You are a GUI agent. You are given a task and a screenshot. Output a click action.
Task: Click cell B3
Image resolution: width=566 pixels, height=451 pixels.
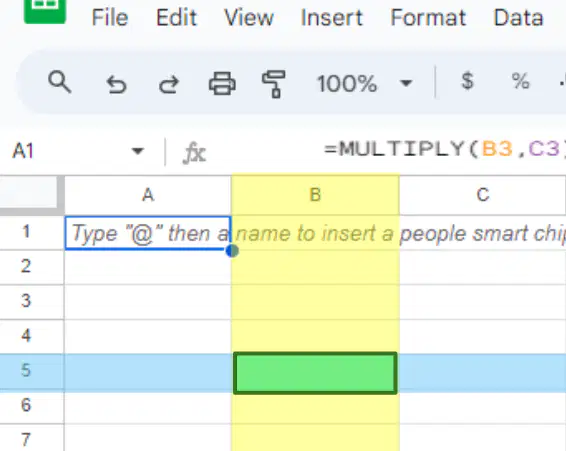pyautogui.click(x=315, y=302)
